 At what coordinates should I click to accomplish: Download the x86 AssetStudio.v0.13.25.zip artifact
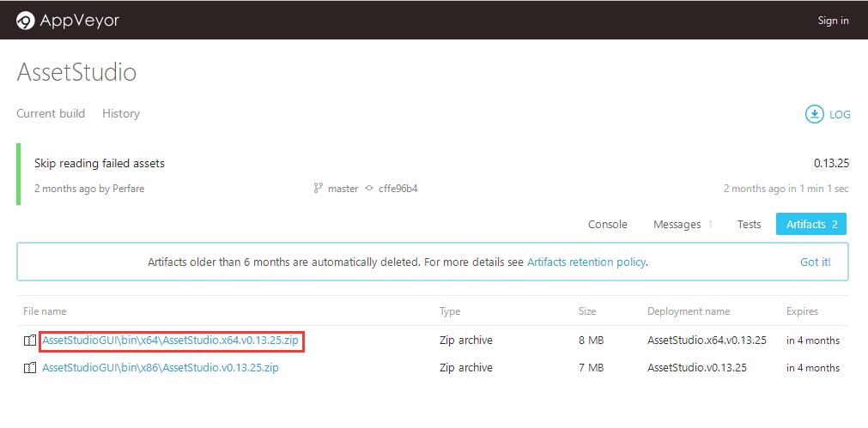point(160,368)
